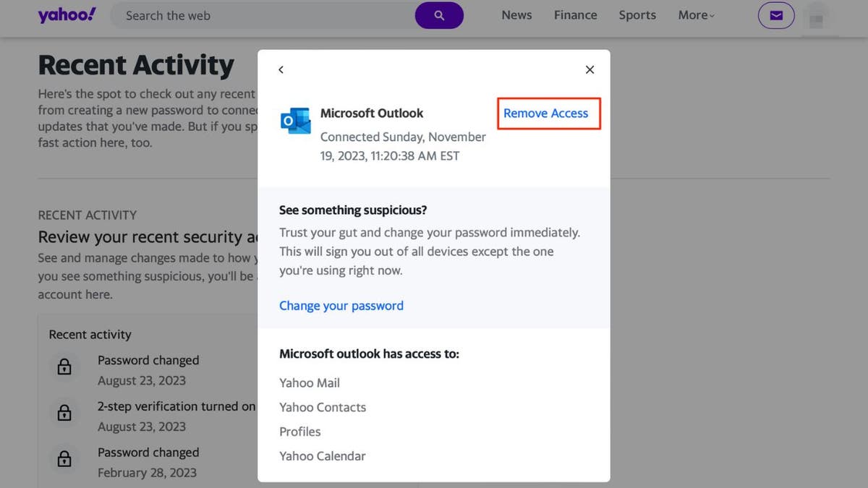Click the lock icon beside 2-step verification turned on
The height and width of the screenshot is (488, 868).
coord(64,413)
